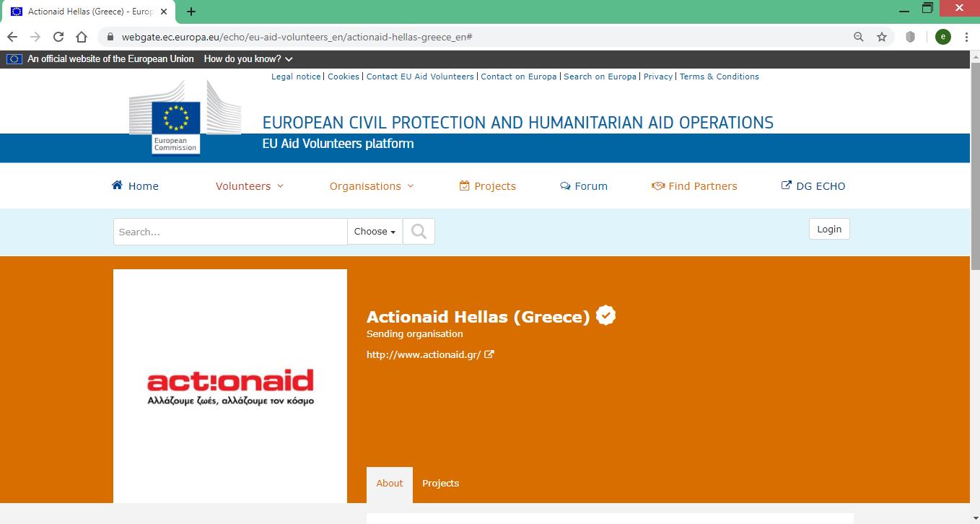Viewport: 980px width, 524px height.
Task: Open the Legal notice link
Action: (x=296, y=77)
